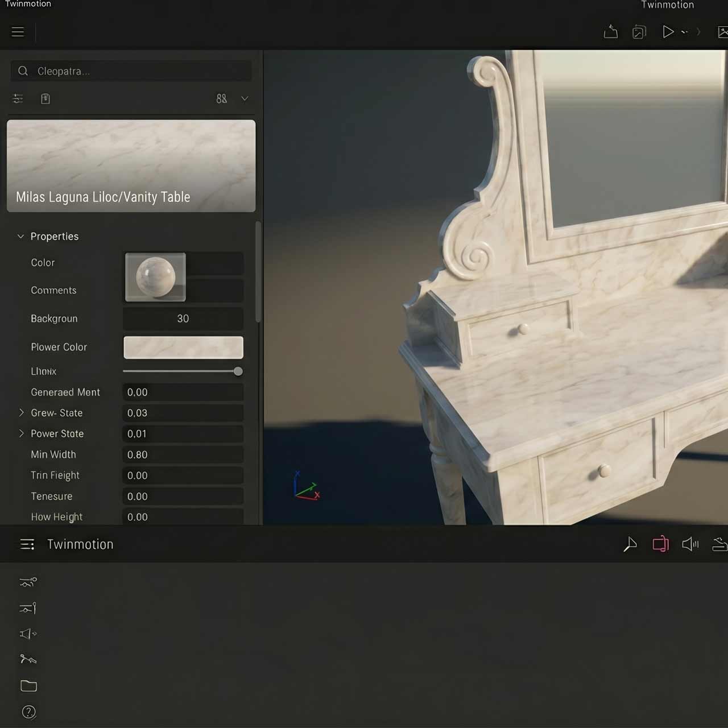Click the Twinmotion label in bottom bar
The height and width of the screenshot is (728, 728).
[x=80, y=544]
